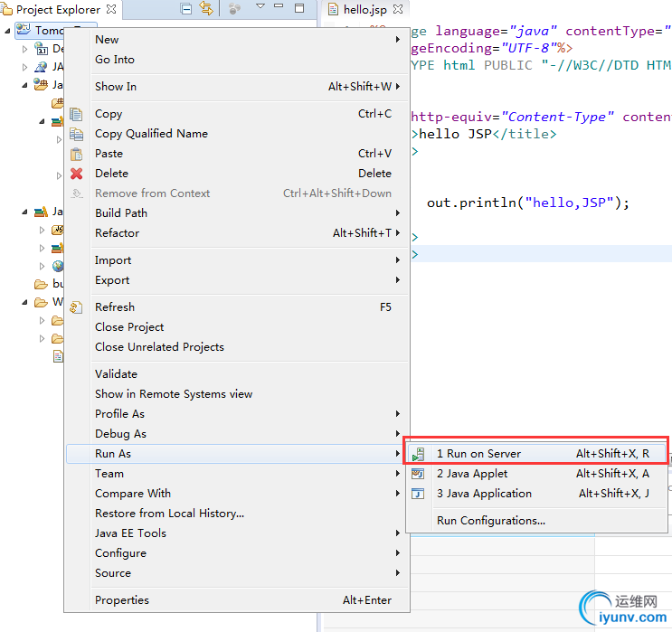Select Paste in context menu
This screenshot has width=672, height=632.
(x=238, y=154)
